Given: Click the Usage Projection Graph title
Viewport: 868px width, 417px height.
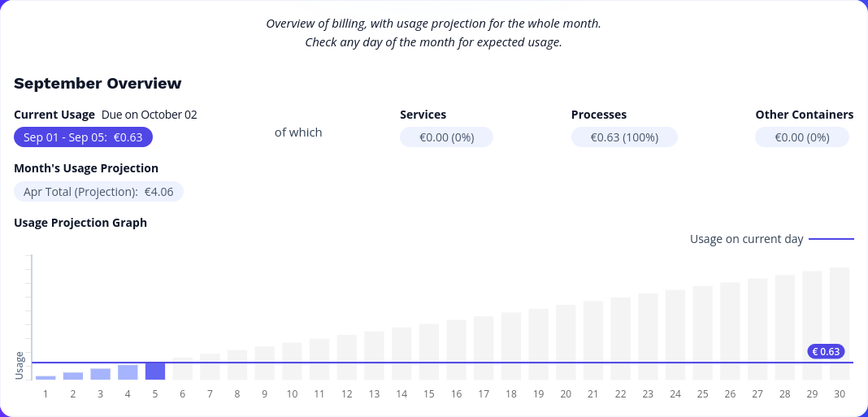Looking at the screenshot, I should pos(80,223).
